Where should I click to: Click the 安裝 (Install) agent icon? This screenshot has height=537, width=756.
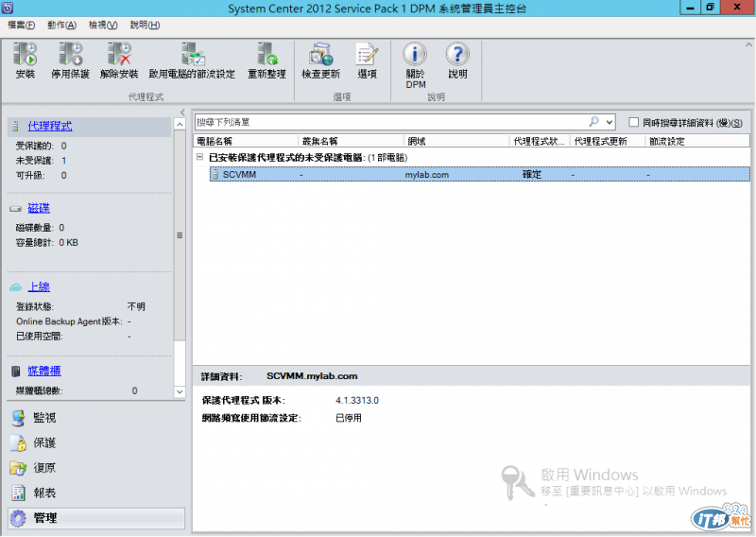coord(26,54)
